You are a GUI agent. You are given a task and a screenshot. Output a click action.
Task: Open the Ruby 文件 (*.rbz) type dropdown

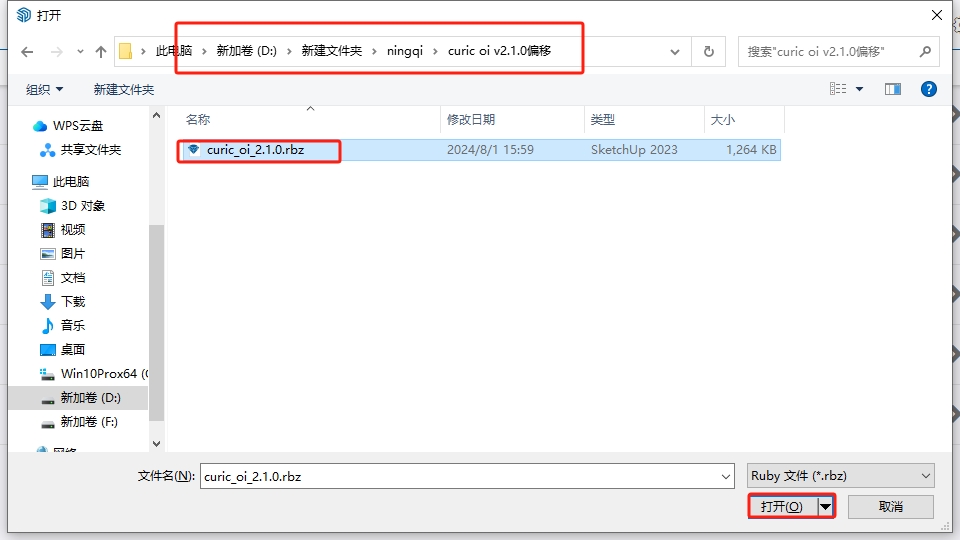841,476
